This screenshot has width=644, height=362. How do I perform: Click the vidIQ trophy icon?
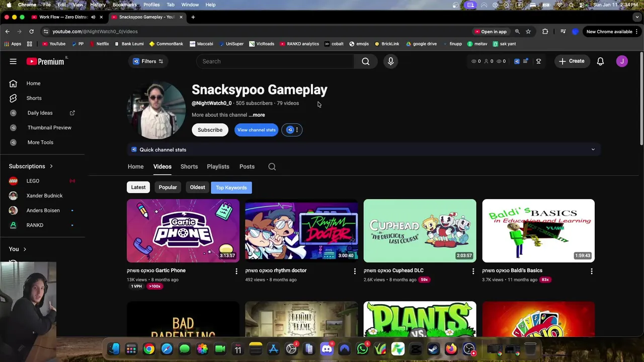pyautogui.click(x=538, y=61)
